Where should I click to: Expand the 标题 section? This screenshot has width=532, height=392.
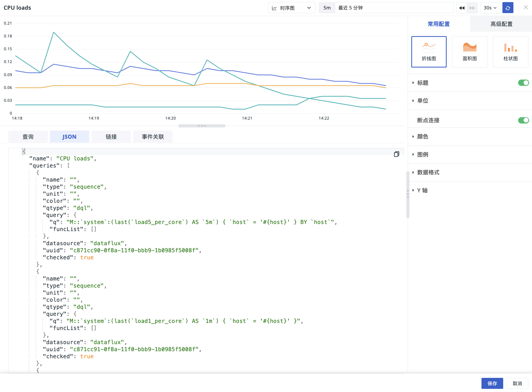click(423, 83)
